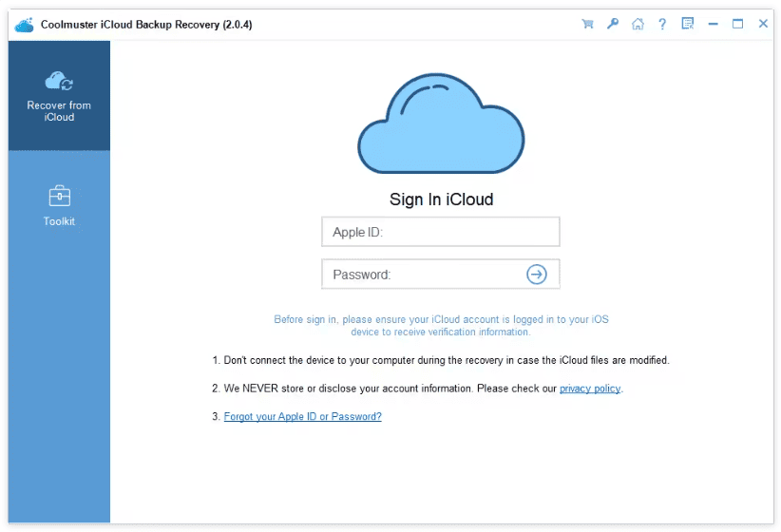The image size is (781, 532).
Task: Maximize the Coolmuster window
Action: (737, 24)
